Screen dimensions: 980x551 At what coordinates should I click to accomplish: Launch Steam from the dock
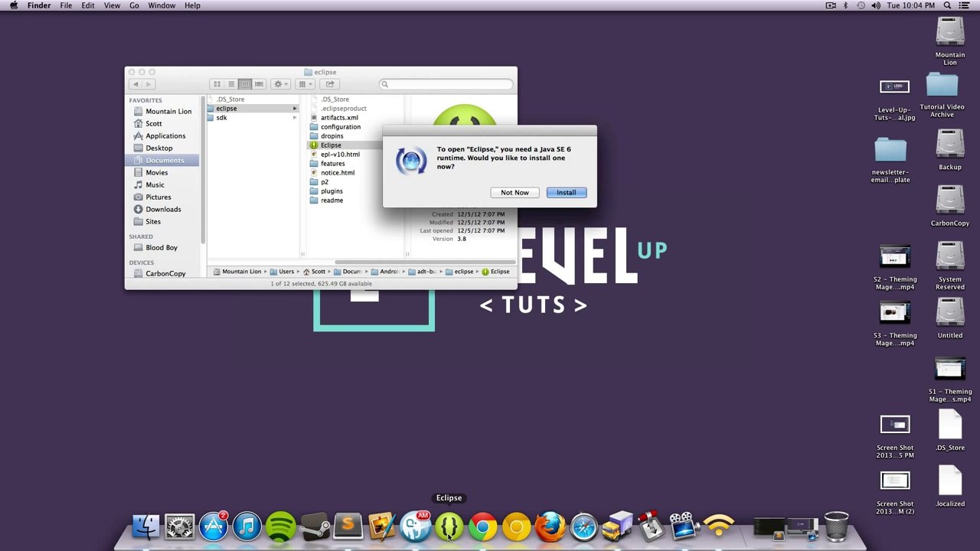(315, 527)
